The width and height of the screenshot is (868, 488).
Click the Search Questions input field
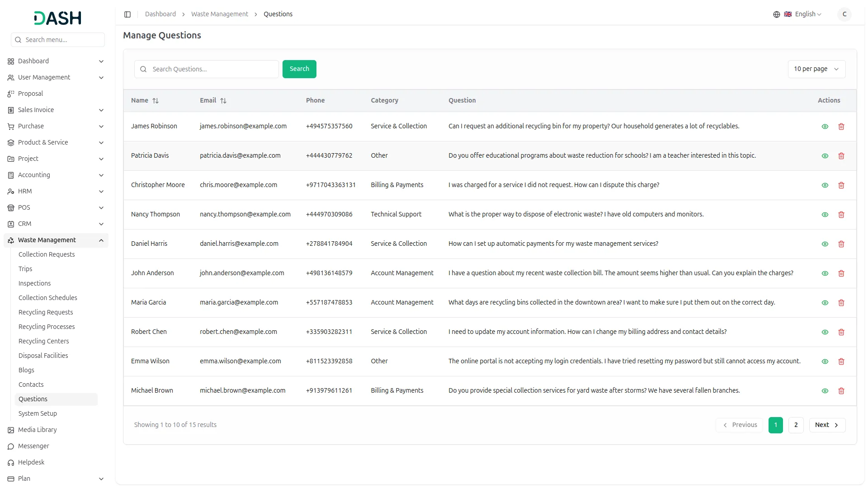212,69
